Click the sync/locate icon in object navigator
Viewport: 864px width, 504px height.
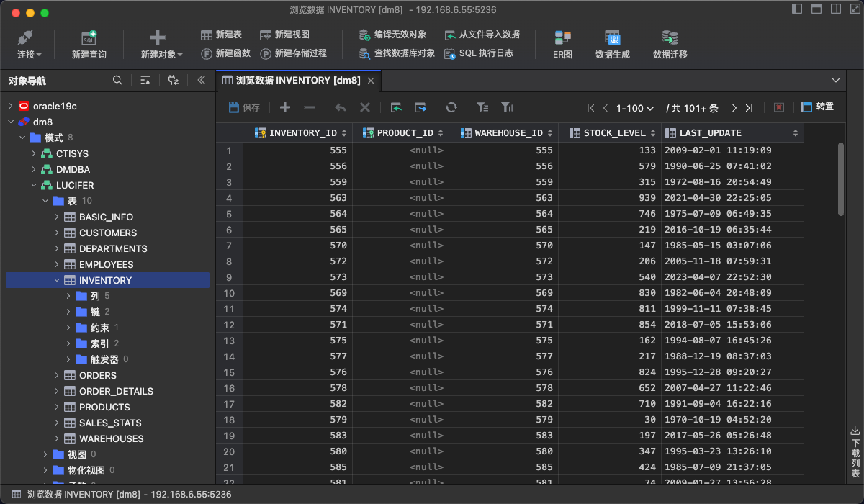[x=174, y=81]
